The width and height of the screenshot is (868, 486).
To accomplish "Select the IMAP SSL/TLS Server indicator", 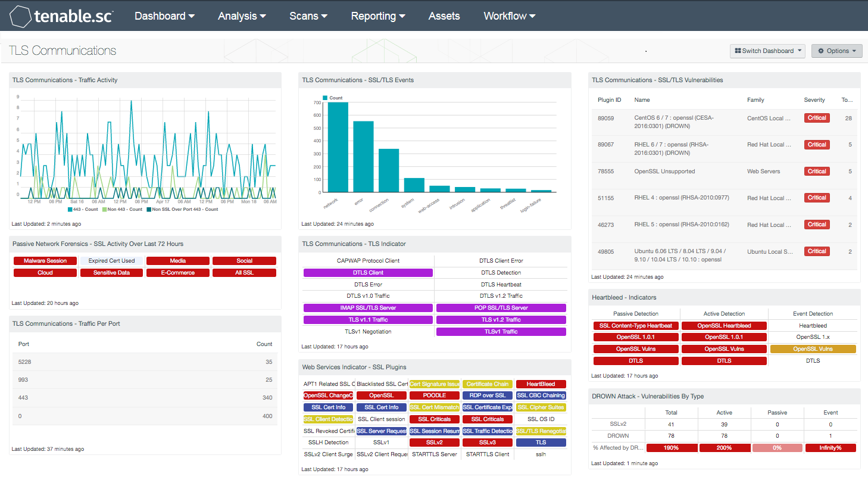I will 368,308.
